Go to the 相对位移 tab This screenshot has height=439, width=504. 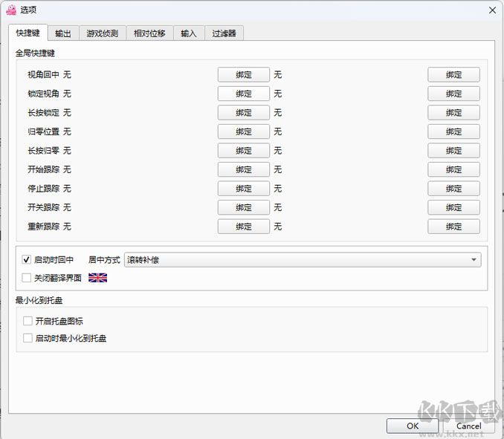(149, 33)
